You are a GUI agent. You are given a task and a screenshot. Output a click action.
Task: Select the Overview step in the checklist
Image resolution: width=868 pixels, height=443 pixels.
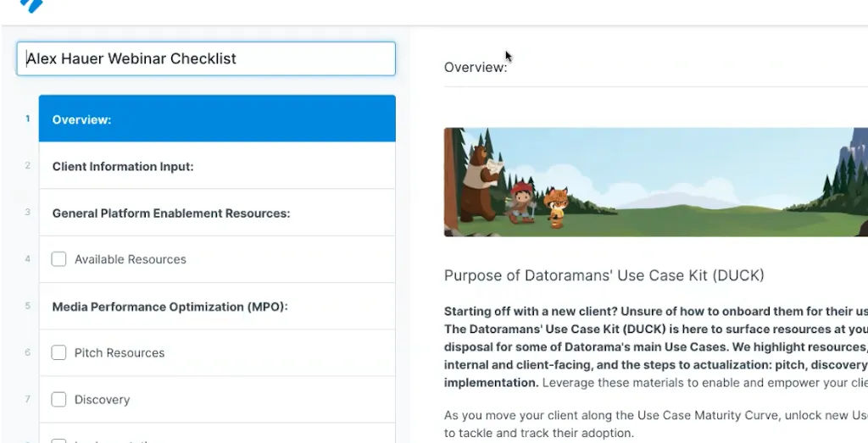(217, 119)
